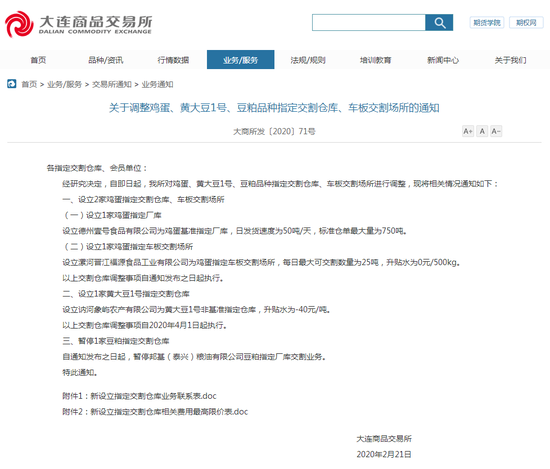
Task: Click the date 2020年2月21日
Action: (384, 454)
